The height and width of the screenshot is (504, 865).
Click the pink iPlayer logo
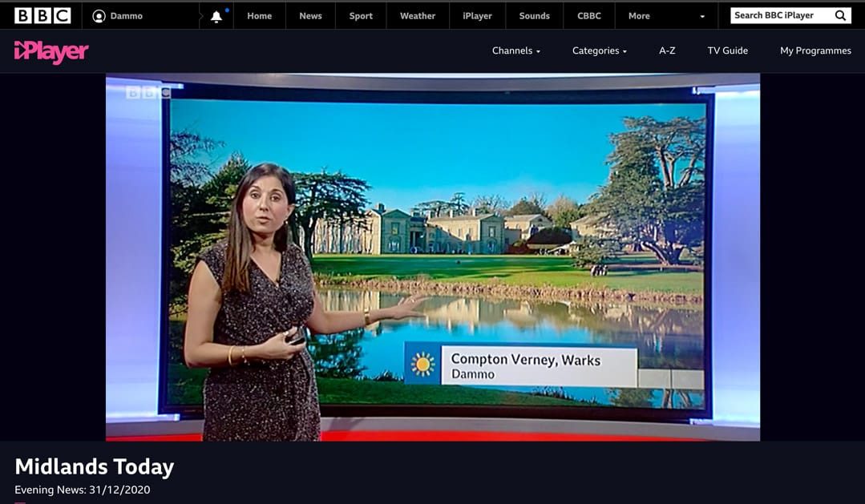51,51
